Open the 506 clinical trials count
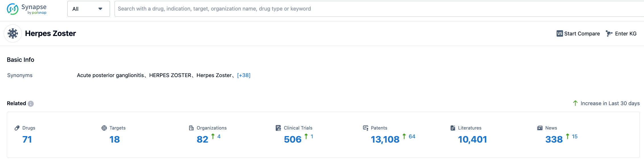Viewport: 644px width, 161px height. 292,139
